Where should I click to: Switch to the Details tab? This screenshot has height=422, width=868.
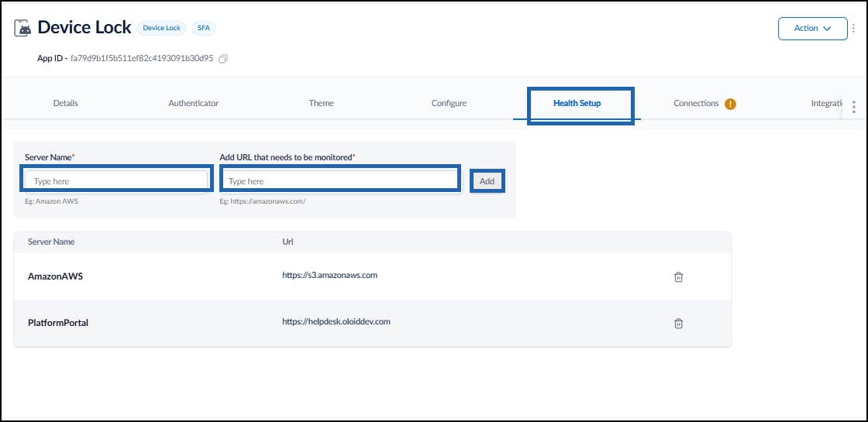pyautogui.click(x=65, y=103)
